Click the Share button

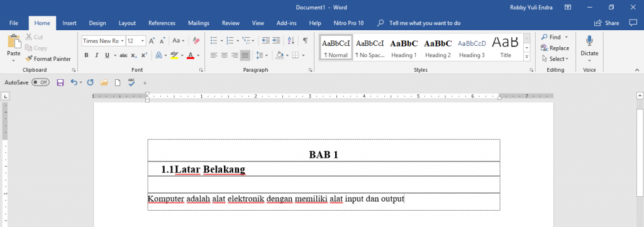[x=607, y=23]
